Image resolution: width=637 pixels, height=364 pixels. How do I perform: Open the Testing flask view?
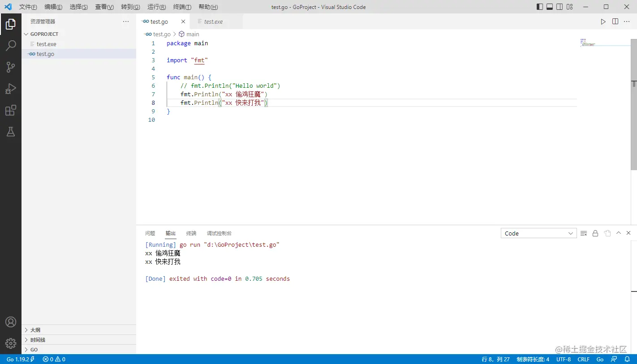pos(11,132)
